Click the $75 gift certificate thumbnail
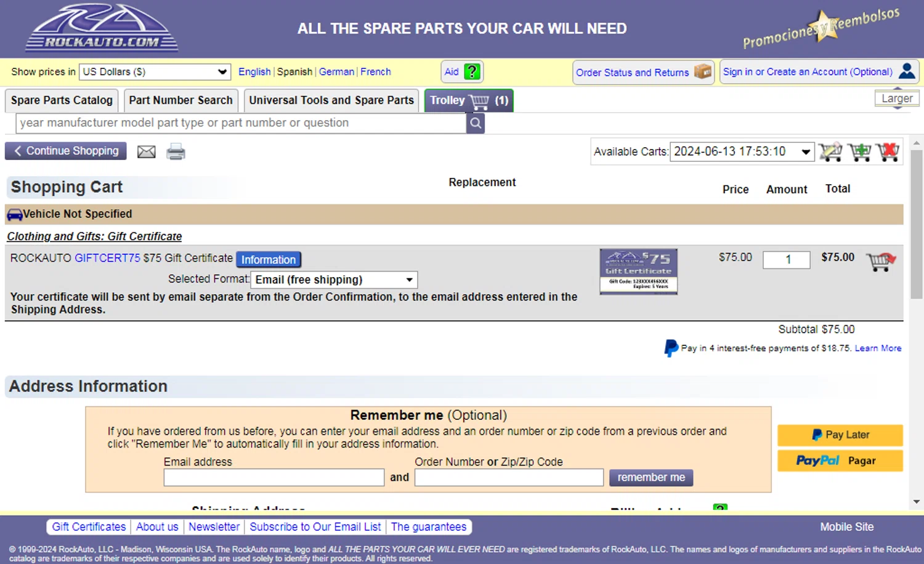The height and width of the screenshot is (564, 924). [639, 272]
